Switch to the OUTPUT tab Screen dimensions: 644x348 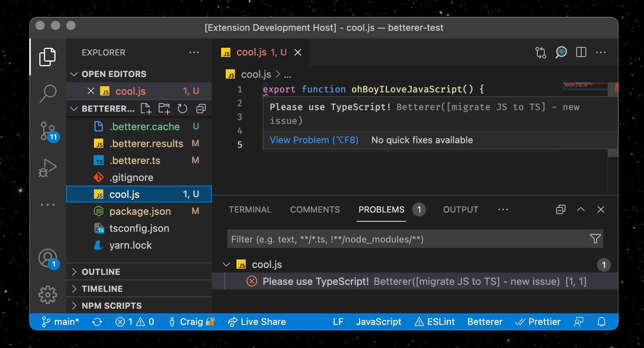point(460,209)
